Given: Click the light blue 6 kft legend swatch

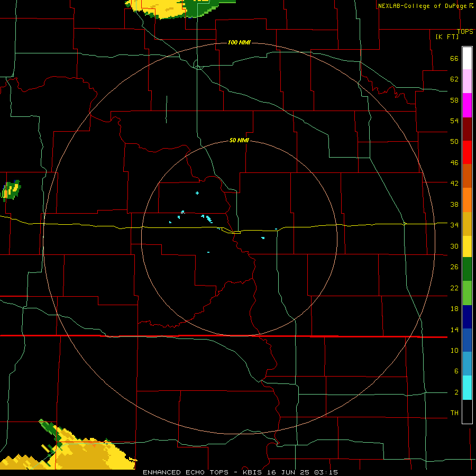Looking at the screenshot, I should pyautogui.click(x=467, y=364).
